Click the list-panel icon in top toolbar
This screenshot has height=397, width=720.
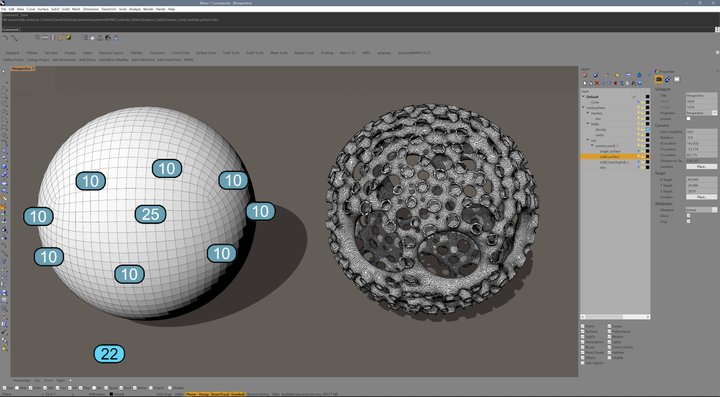(x=84, y=38)
